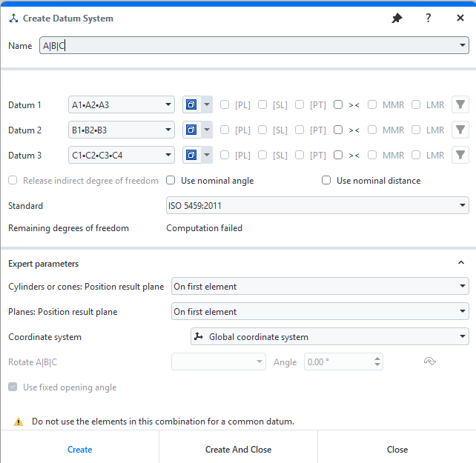The height and width of the screenshot is (463, 476).
Task: Click the Datum 3 filter funnel icon
Action: [x=460, y=156]
